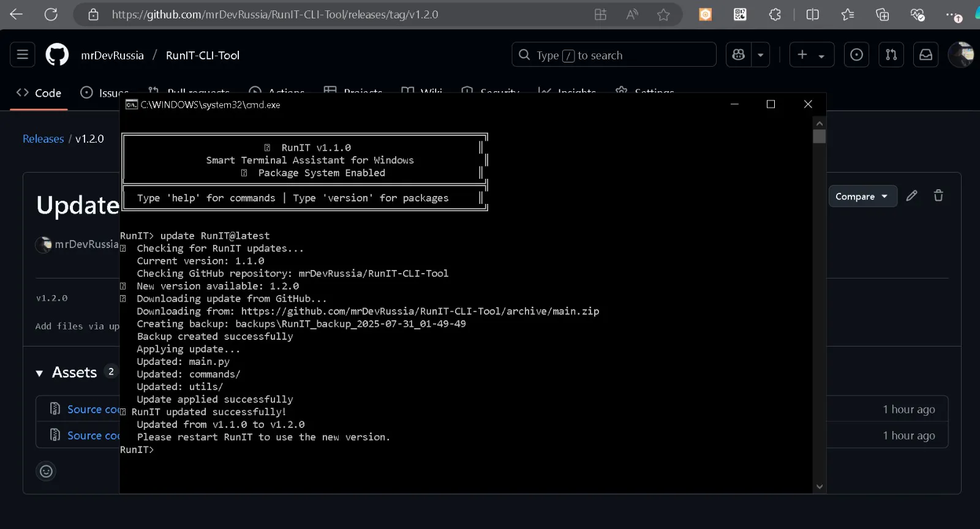Open the Compare dropdown
The width and height of the screenshot is (980, 529).
(862, 196)
